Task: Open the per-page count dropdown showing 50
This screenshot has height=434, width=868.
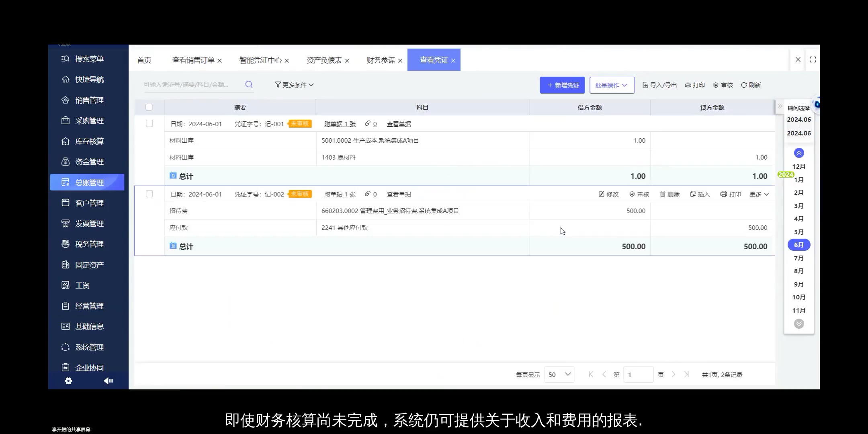Action: (559, 374)
